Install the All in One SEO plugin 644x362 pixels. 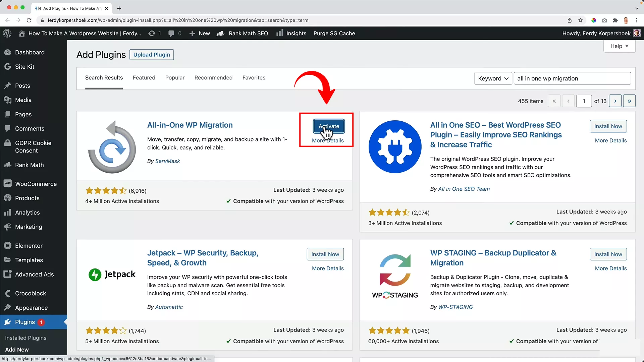pos(608,126)
